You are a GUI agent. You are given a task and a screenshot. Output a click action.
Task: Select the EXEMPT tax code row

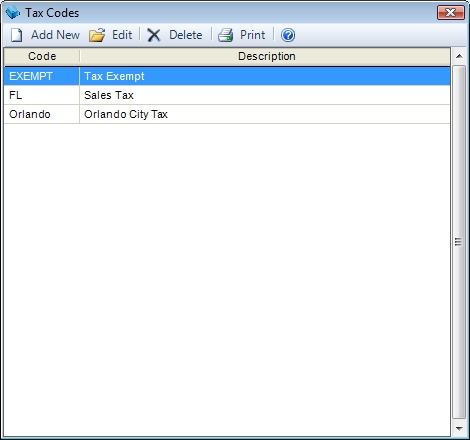[x=227, y=76]
